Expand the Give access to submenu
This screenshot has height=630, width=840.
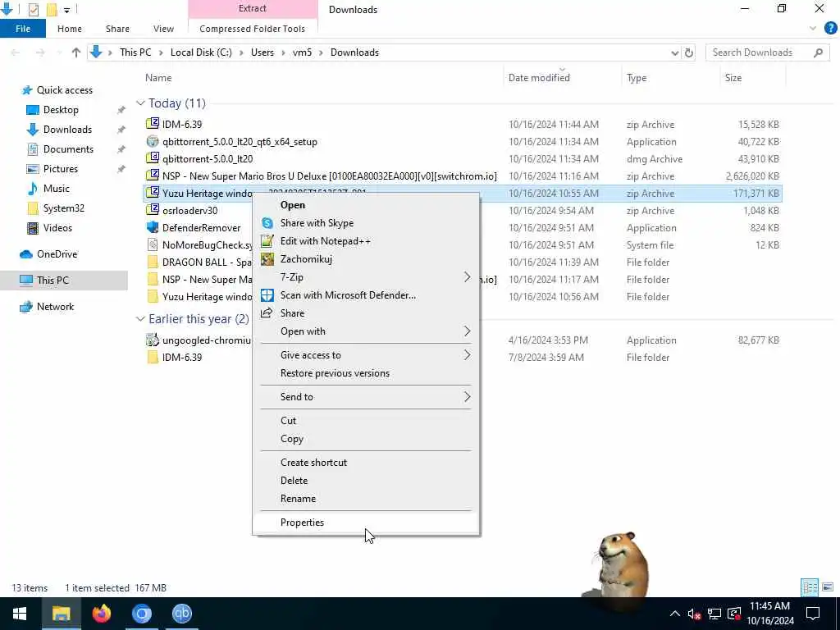[366, 355]
